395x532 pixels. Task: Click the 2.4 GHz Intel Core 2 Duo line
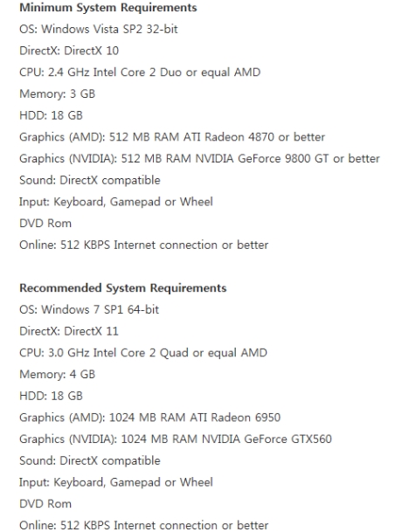click(140, 73)
